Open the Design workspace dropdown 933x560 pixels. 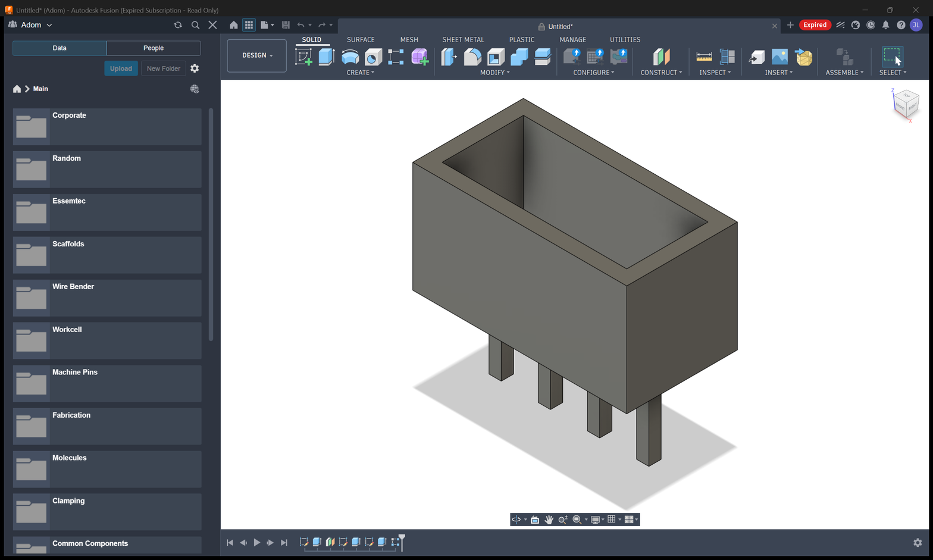click(x=257, y=55)
